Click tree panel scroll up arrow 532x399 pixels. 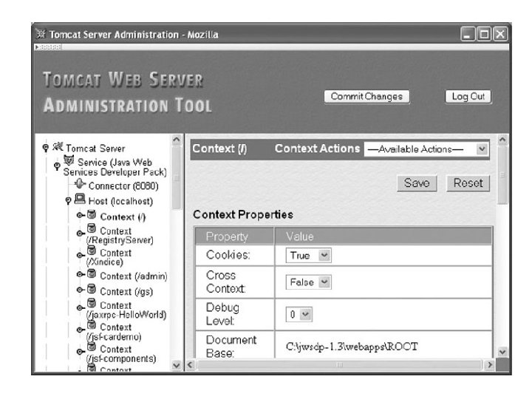click(177, 140)
